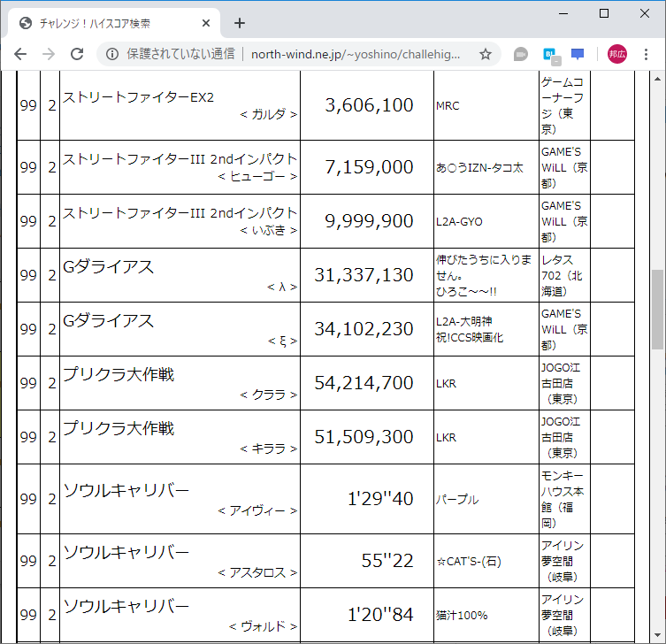Open Chrome three-dot menu

[646, 54]
